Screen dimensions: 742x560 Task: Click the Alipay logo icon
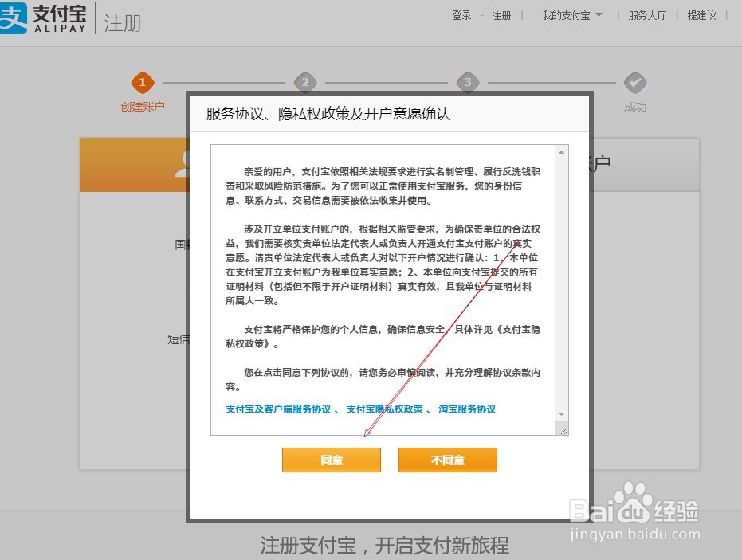14,18
